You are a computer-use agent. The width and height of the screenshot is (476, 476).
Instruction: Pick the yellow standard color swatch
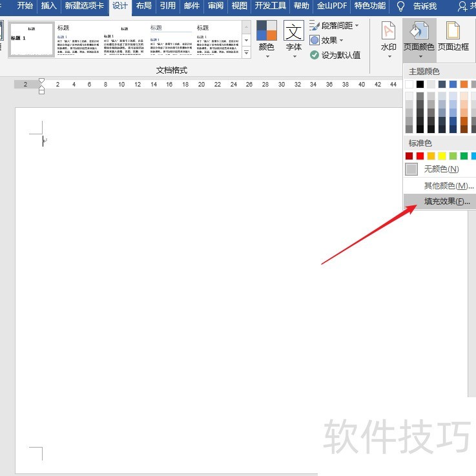442,156
